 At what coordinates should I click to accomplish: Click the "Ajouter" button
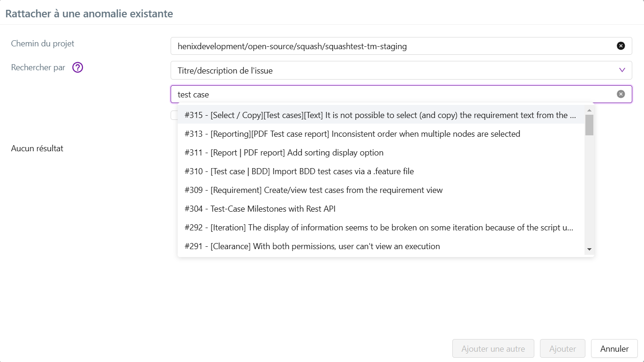pos(562,348)
